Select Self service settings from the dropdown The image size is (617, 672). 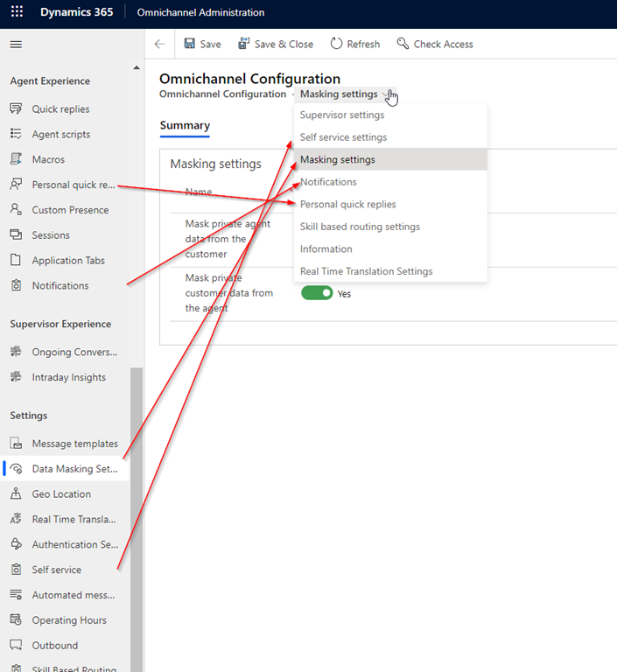390,137
